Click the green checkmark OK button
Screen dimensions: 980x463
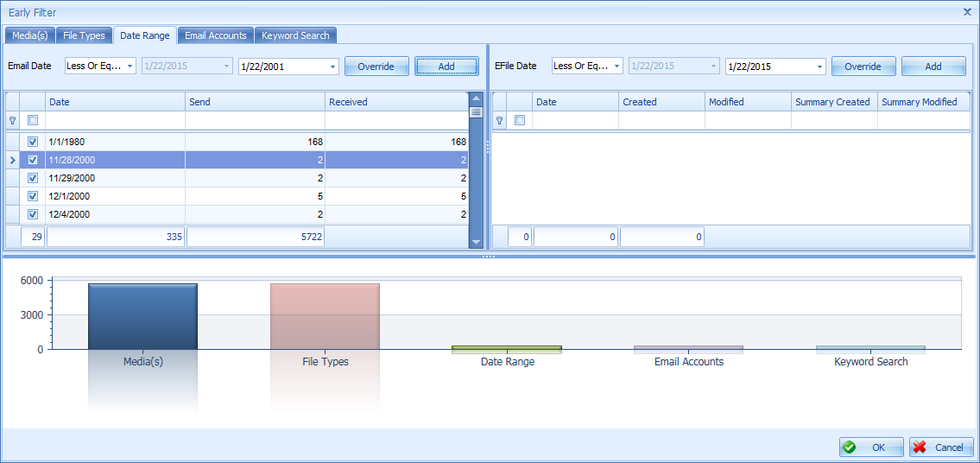coord(871,447)
